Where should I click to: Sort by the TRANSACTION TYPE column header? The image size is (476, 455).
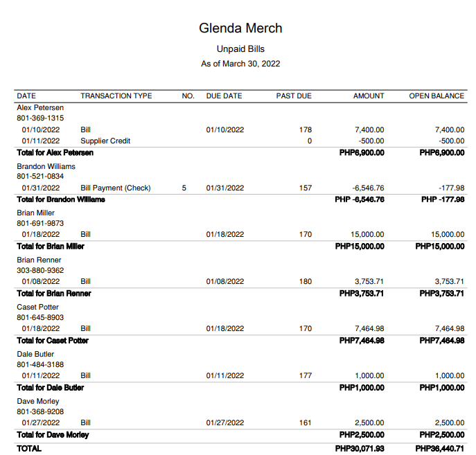pos(116,96)
